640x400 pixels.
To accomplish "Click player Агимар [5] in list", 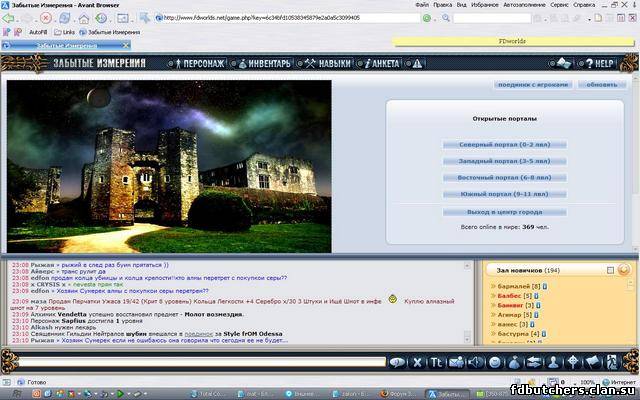I will tap(514, 315).
